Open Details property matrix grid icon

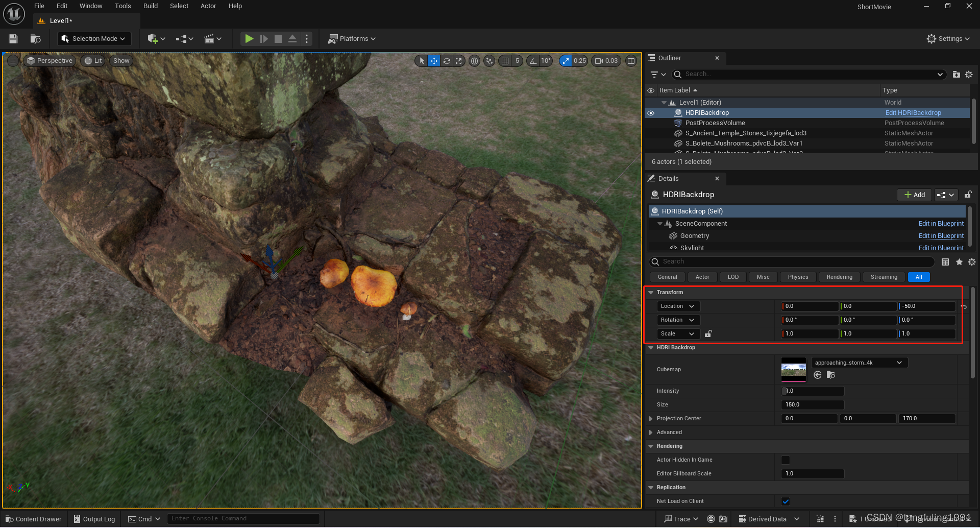click(945, 262)
